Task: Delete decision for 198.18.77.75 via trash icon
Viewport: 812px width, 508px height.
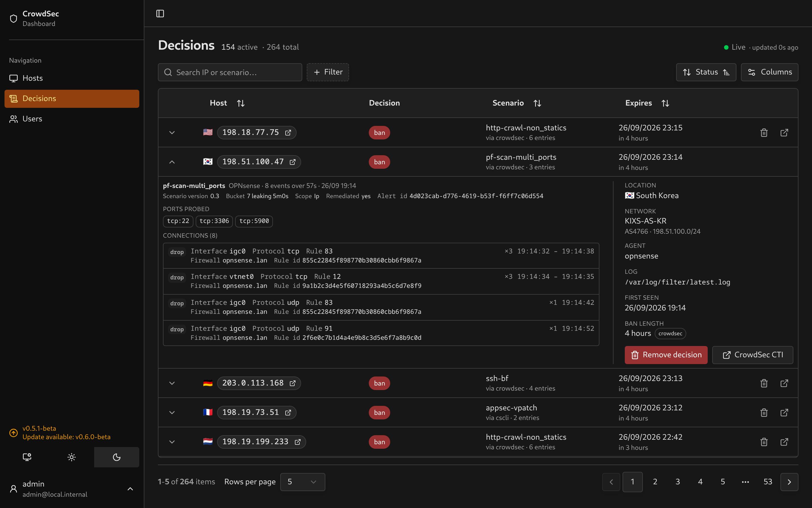Action: 764,133
